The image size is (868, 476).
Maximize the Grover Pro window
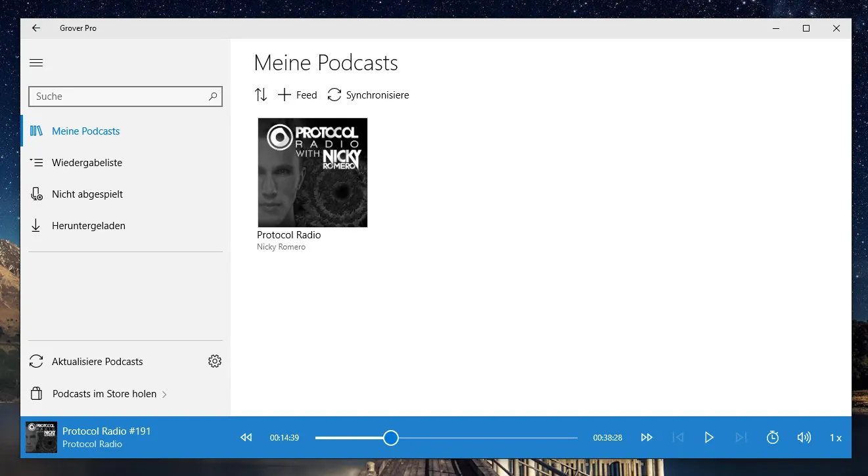806,28
